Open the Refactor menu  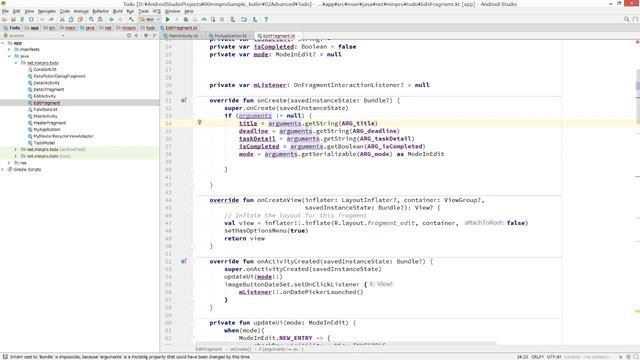point(100,11)
